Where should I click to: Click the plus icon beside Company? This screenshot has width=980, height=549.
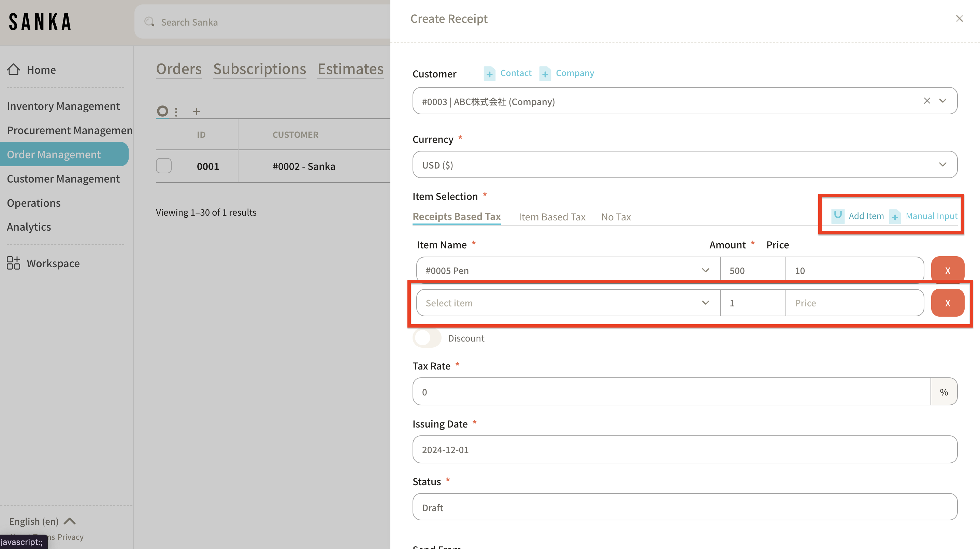545,73
